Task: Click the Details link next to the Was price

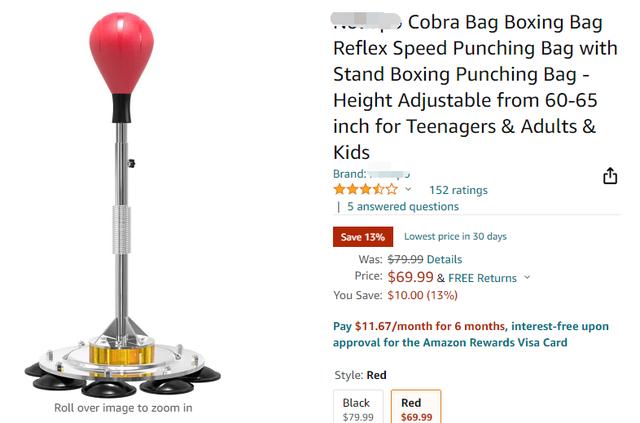Action: coord(444,259)
